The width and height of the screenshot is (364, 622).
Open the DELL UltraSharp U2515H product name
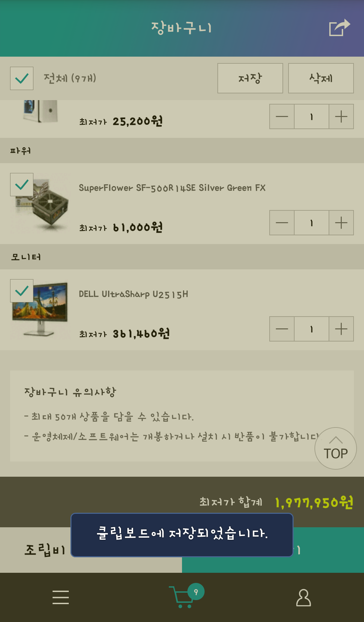pos(133,294)
